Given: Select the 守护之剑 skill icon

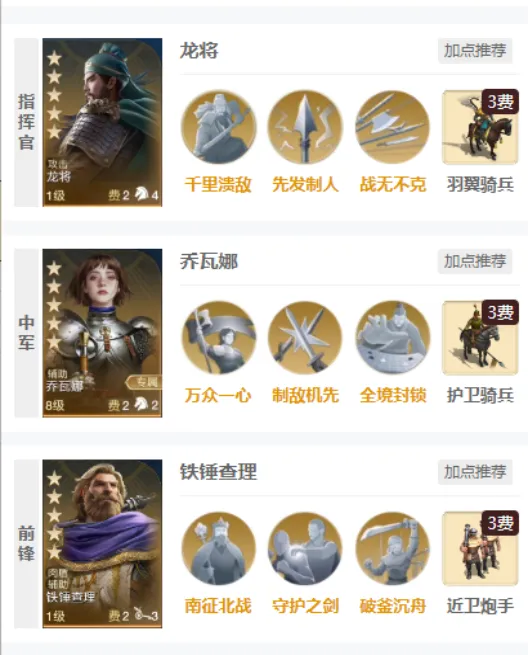Looking at the screenshot, I should coord(305,549).
